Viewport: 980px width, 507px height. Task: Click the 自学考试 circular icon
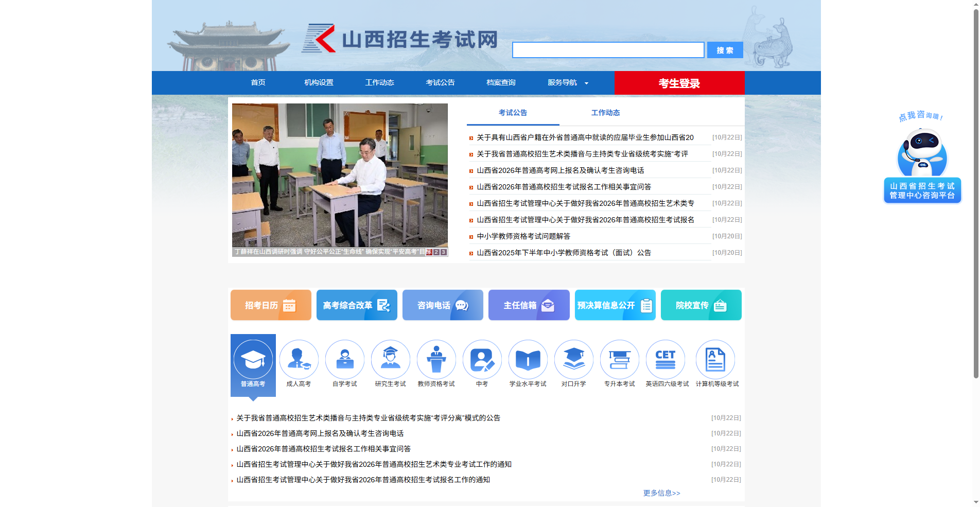coord(344,359)
